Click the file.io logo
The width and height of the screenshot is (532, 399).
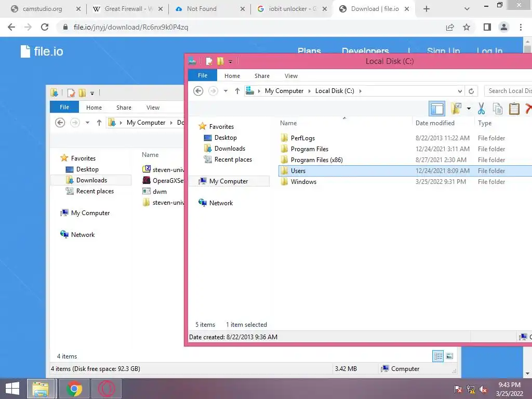(42, 51)
